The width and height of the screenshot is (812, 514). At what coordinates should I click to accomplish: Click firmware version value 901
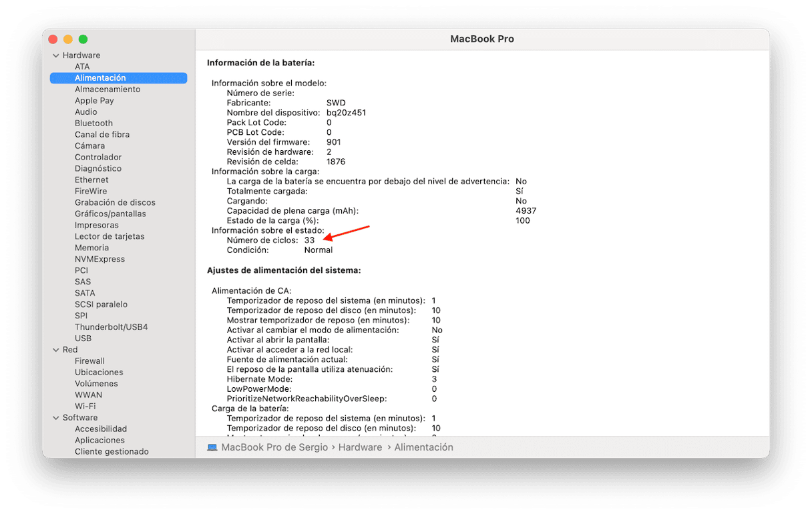(333, 142)
